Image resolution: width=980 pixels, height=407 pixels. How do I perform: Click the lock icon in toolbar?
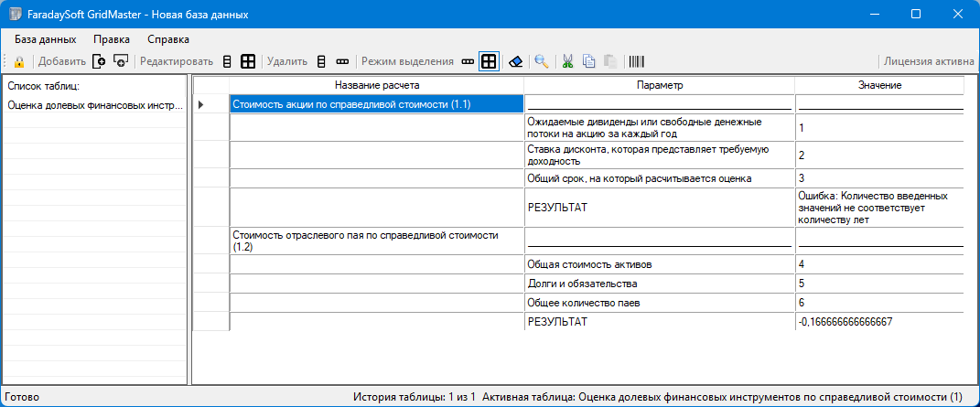[x=18, y=62]
